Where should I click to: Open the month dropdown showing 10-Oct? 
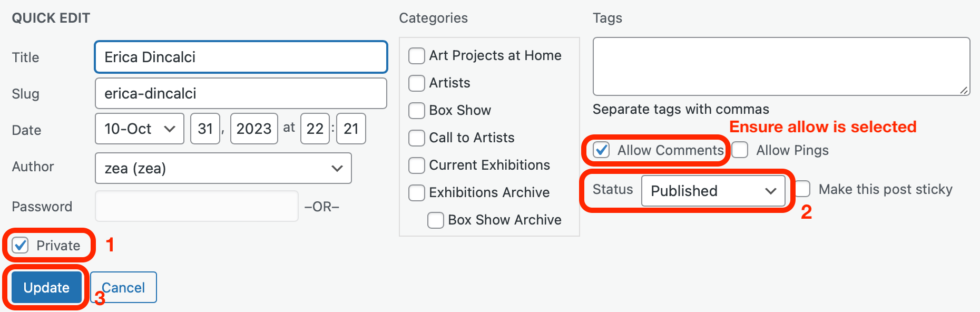click(x=140, y=129)
